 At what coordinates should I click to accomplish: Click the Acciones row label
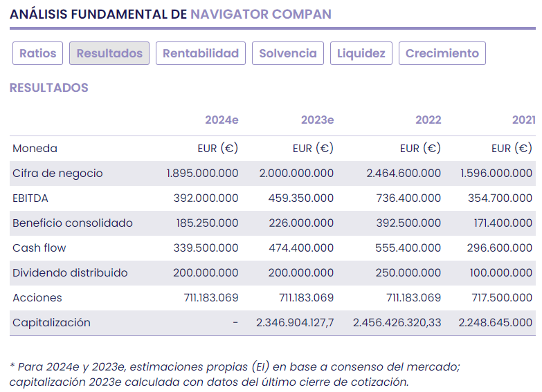click(37, 298)
